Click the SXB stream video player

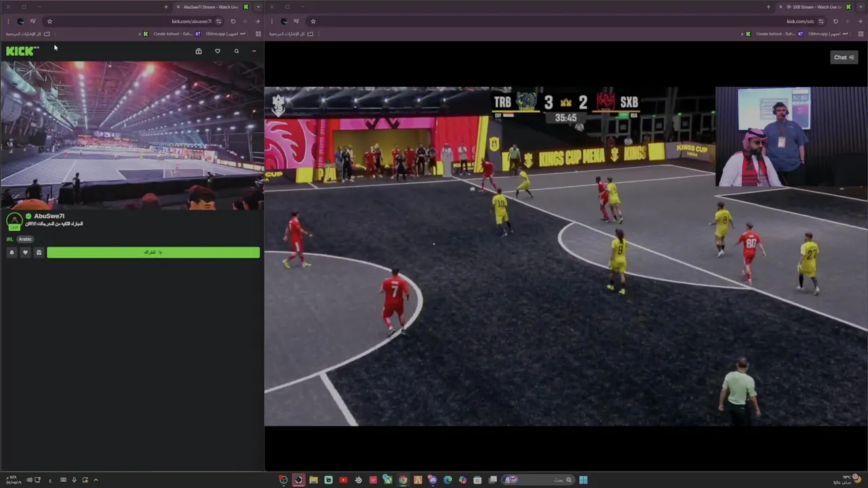566,256
